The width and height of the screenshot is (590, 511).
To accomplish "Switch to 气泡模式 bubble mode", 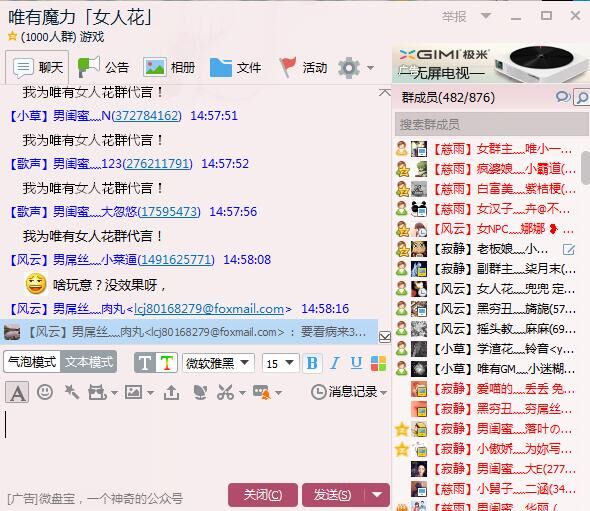I will [x=32, y=362].
